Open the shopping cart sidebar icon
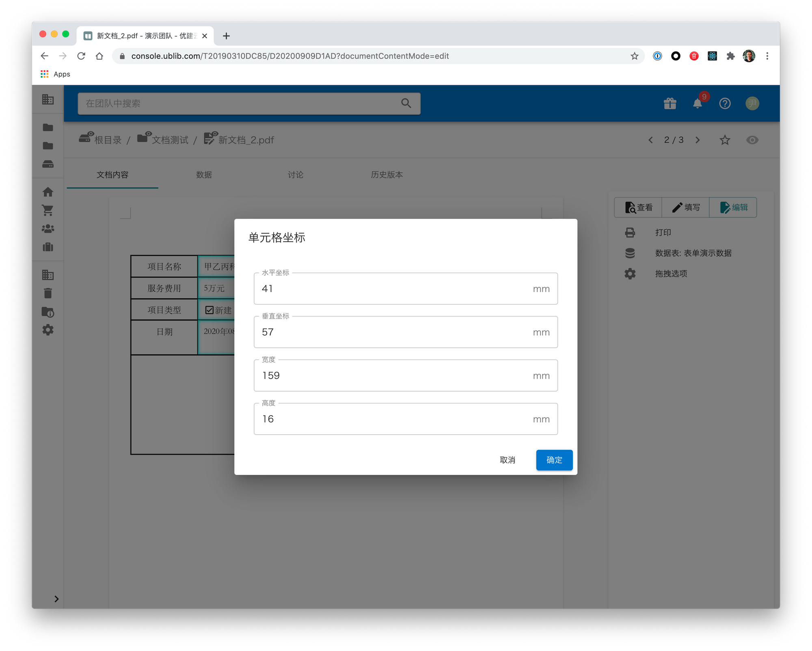 [48, 210]
